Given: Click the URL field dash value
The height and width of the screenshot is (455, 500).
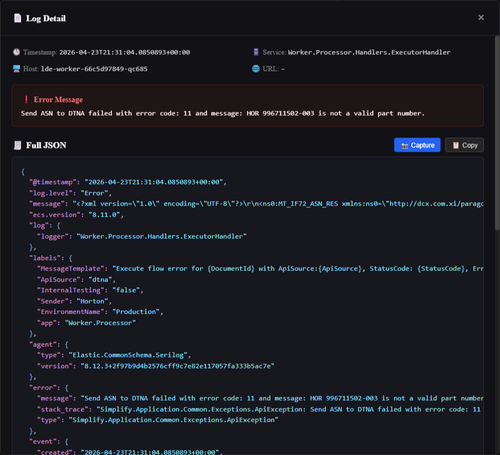Looking at the screenshot, I should pos(283,69).
